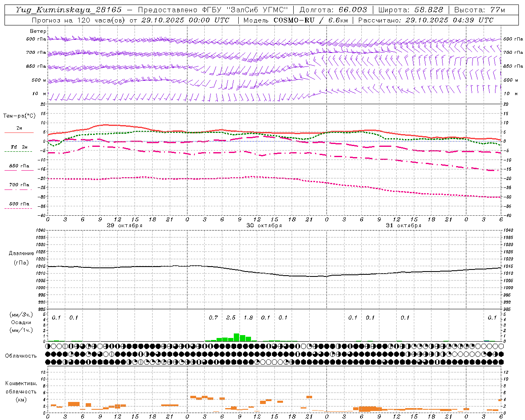Click the 700 гПа temperature legend entry

click(19, 185)
